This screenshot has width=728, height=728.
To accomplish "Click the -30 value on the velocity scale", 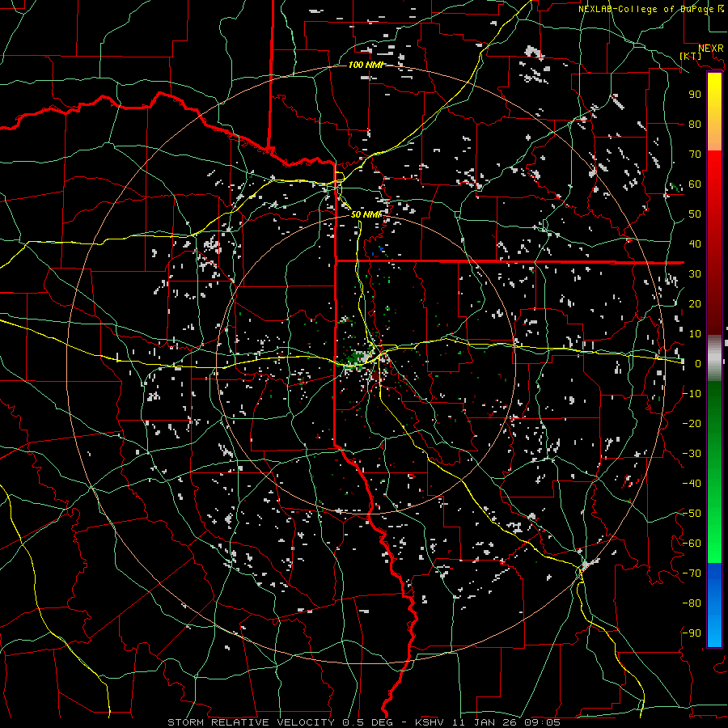I will (692, 454).
